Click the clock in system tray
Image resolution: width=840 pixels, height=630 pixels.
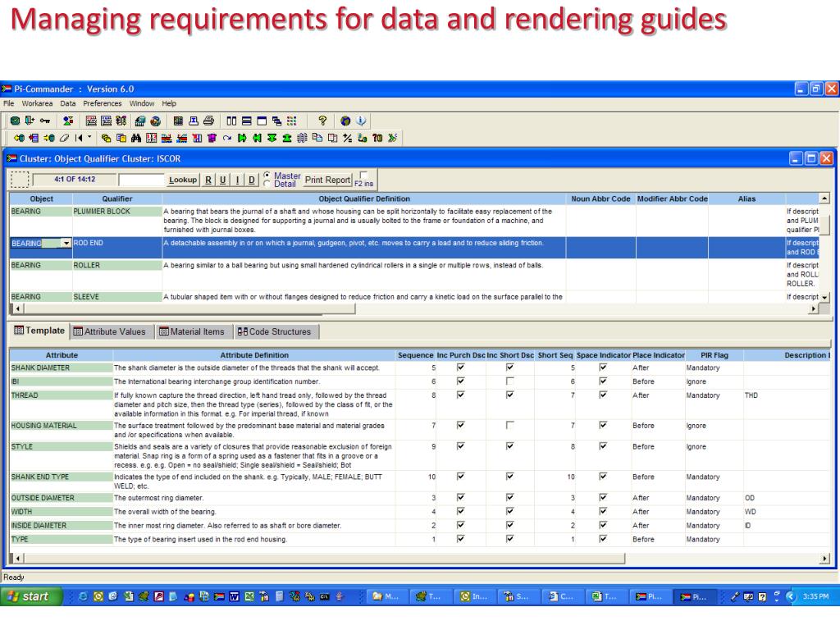coord(815,596)
